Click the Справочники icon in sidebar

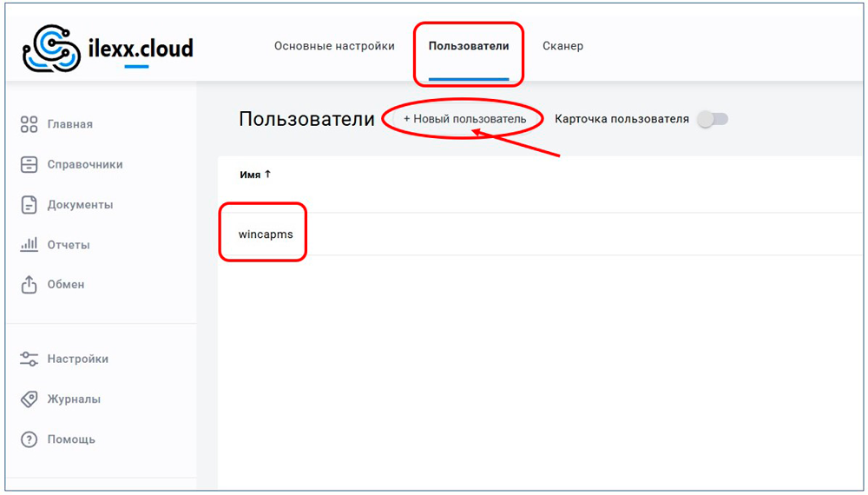coord(29,165)
